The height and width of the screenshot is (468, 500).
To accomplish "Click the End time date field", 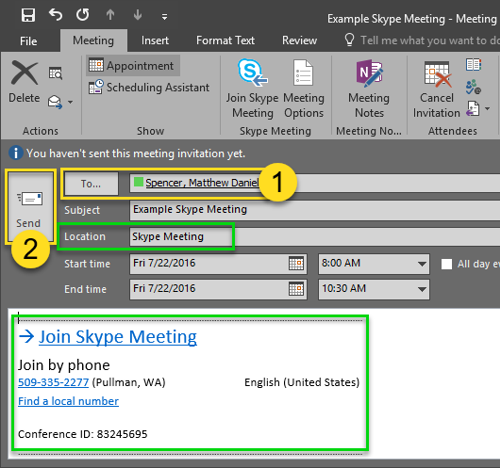I will 218,289.
